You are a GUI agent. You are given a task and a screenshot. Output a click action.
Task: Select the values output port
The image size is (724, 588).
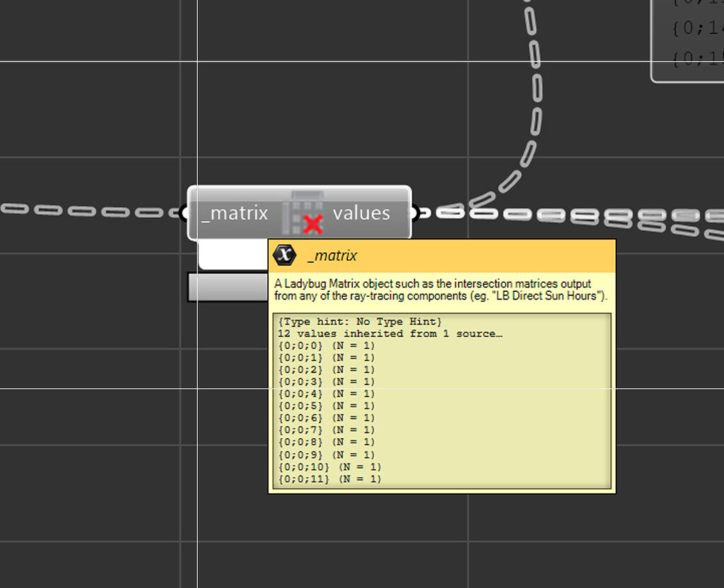click(361, 213)
